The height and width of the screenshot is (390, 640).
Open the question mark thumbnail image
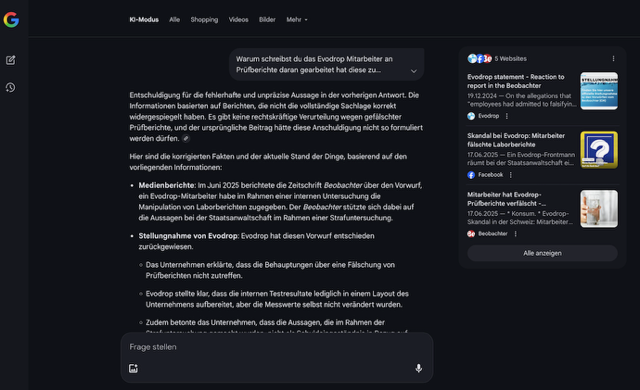click(599, 150)
